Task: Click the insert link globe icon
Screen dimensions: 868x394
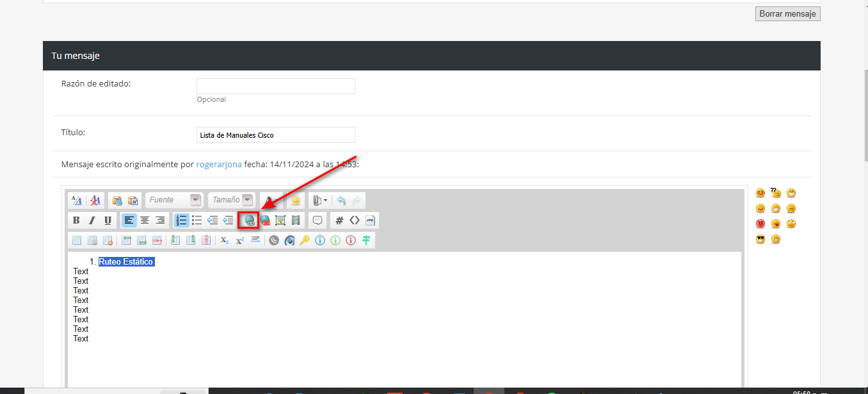Action: click(x=249, y=220)
